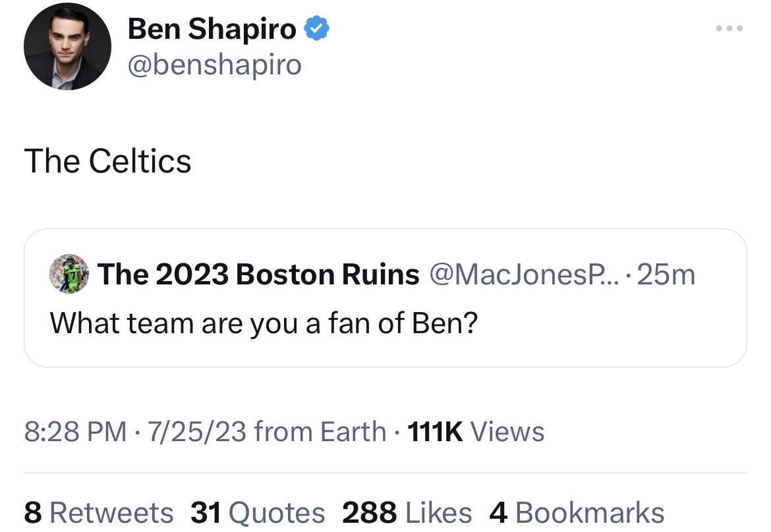Open the profile picture beside Ben Shapiro's name

point(67,46)
